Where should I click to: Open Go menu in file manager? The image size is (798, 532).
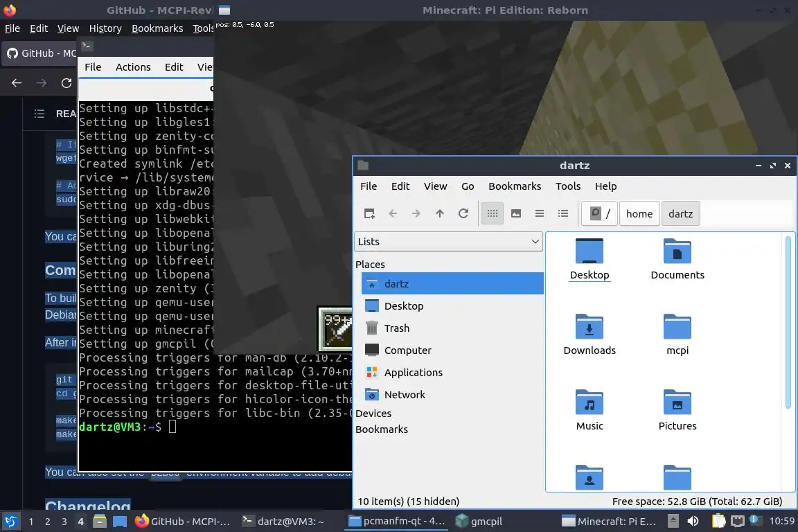pyautogui.click(x=468, y=186)
